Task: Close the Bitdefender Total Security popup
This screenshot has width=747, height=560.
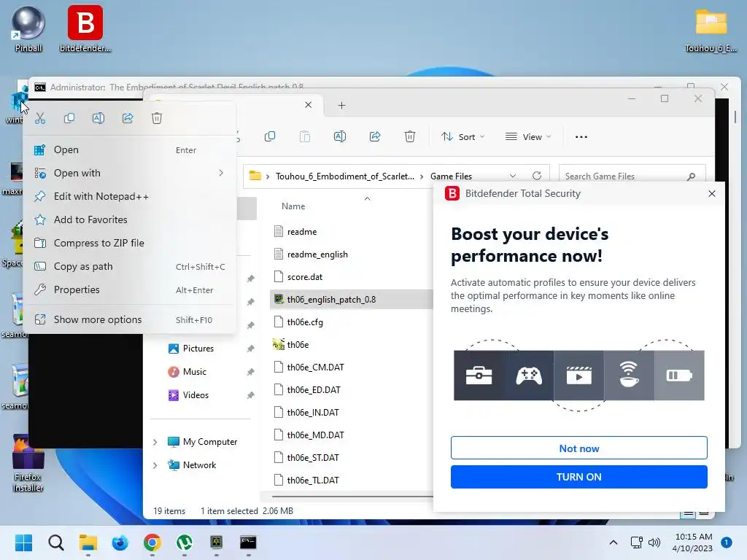Action: (712, 194)
